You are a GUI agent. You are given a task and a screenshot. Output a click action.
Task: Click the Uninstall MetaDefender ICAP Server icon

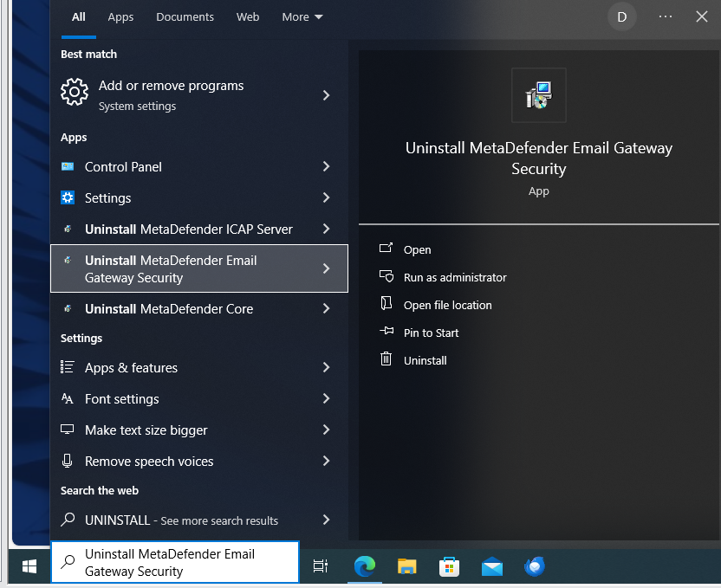tap(68, 229)
